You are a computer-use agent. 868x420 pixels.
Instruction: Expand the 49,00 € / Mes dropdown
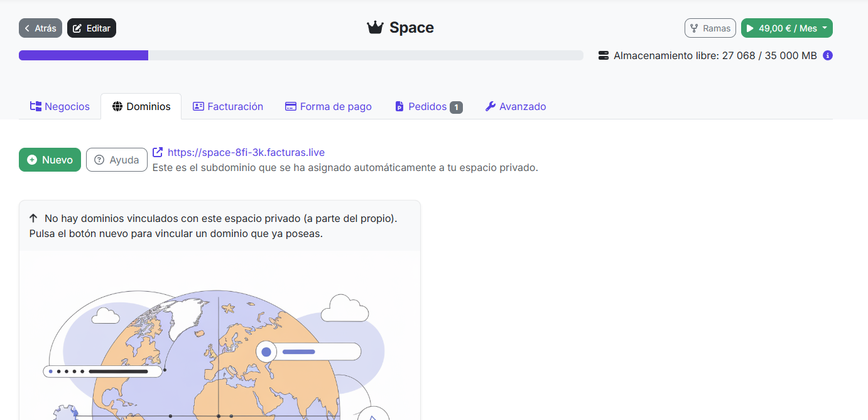(x=787, y=28)
